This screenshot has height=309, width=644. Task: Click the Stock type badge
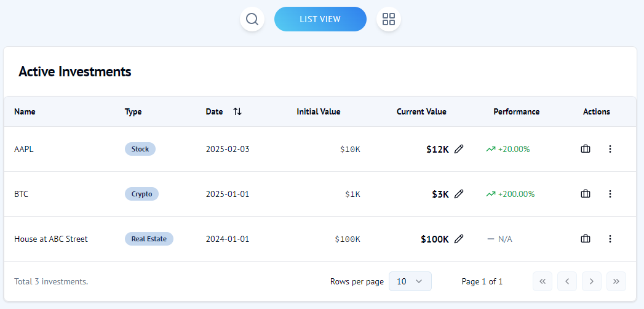(140, 149)
